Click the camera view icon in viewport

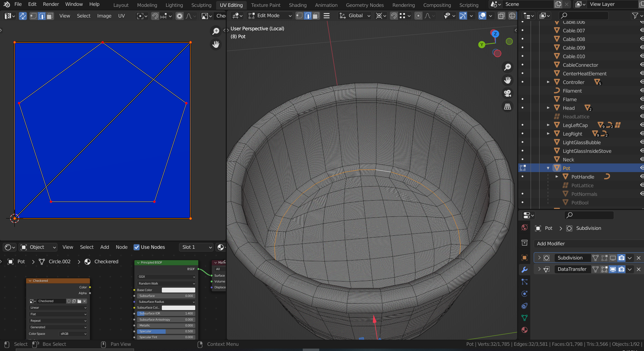point(507,93)
